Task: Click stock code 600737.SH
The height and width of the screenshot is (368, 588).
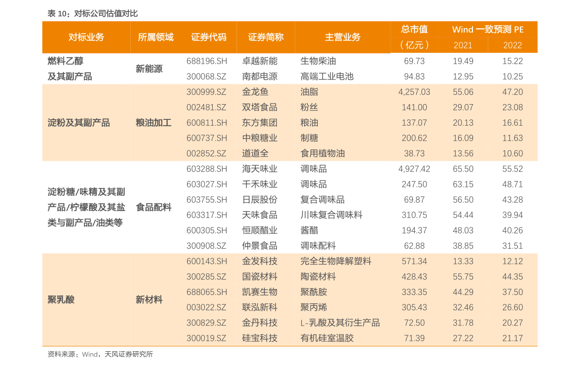Action: point(207,138)
